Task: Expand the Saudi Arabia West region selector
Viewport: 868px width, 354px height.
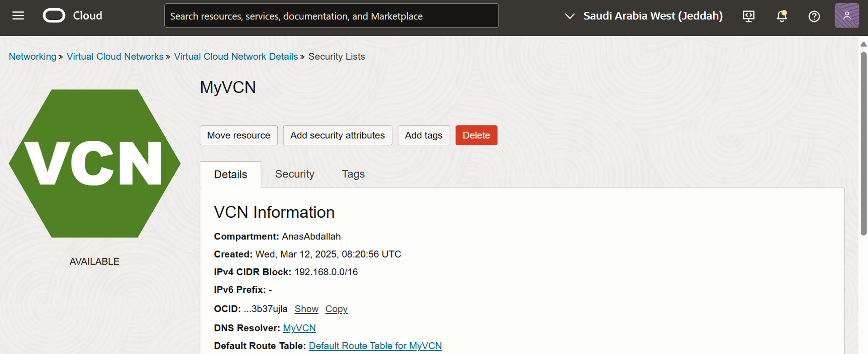Action: (x=644, y=16)
